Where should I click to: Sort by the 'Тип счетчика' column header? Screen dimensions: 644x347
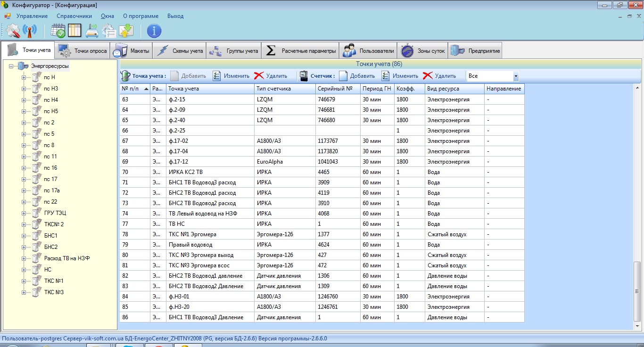pos(284,89)
